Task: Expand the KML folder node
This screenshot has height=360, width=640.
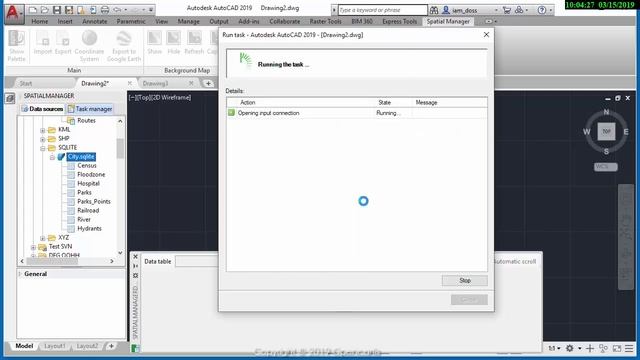Action: (42, 130)
